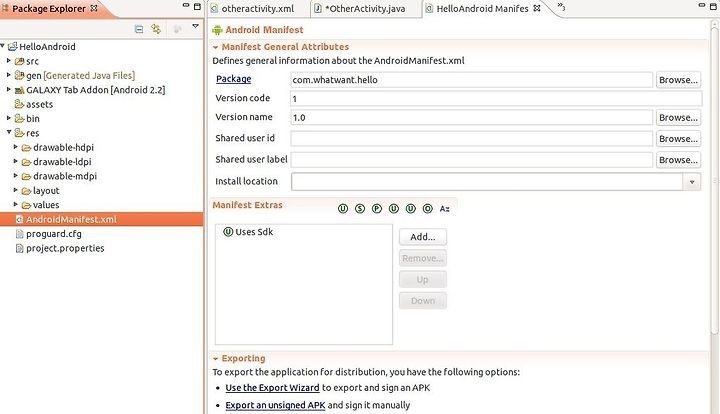
Task: Select the HelloAndroid Manifest editor tab
Action: coord(482,8)
